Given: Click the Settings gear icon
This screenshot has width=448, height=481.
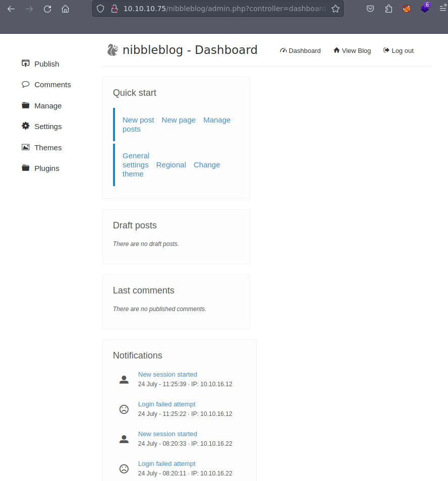Looking at the screenshot, I should click(x=25, y=126).
